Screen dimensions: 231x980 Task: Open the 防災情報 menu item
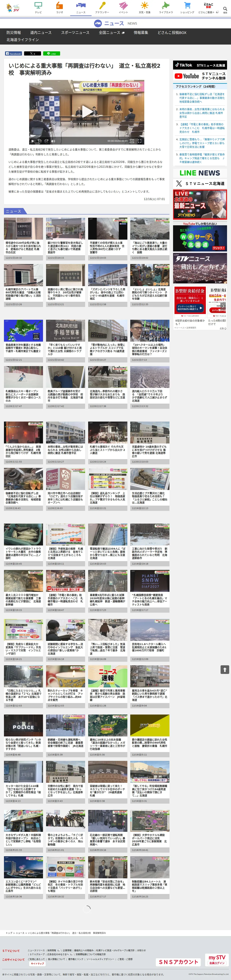pyautogui.click(x=14, y=32)
